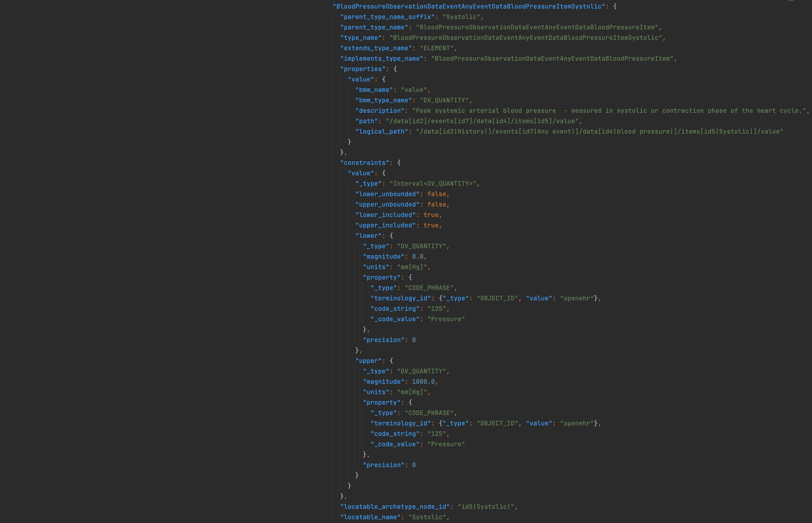812x523 pixels.
Task: Select the "DV_QUANTITY" value of bmm_type_name
Action: pyautogui.click(x=444, y=100)
